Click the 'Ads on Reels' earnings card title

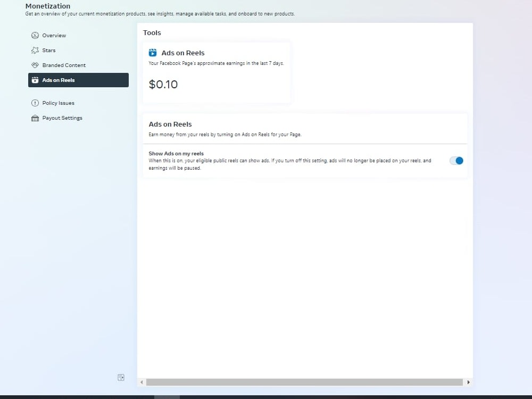click(x=183, y=53)
